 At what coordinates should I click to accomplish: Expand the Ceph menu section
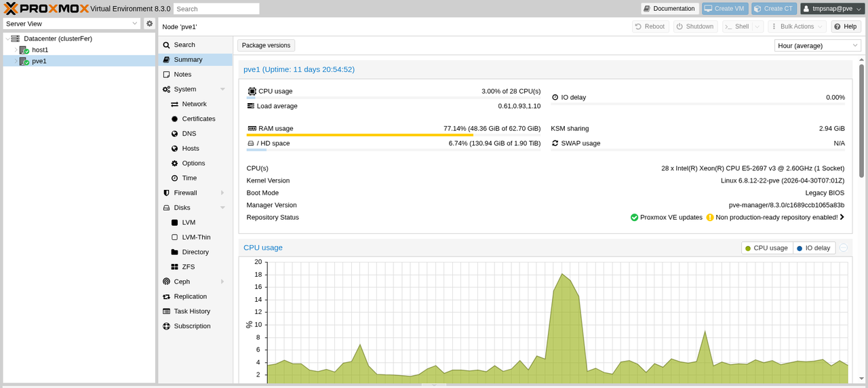pyautogui.click(x=222, y=282)
